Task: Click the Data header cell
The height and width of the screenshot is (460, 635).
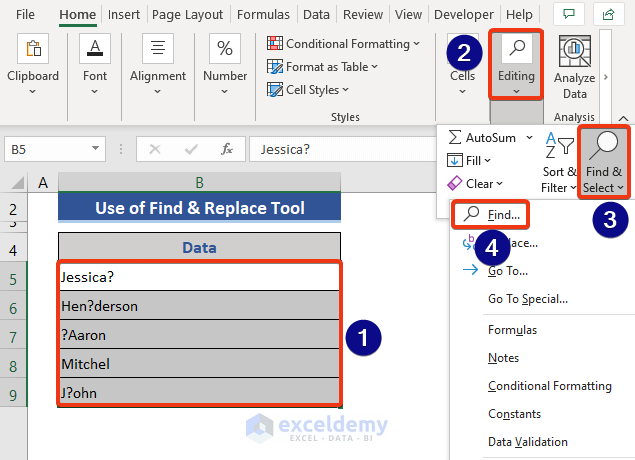Action: point(199,247)
